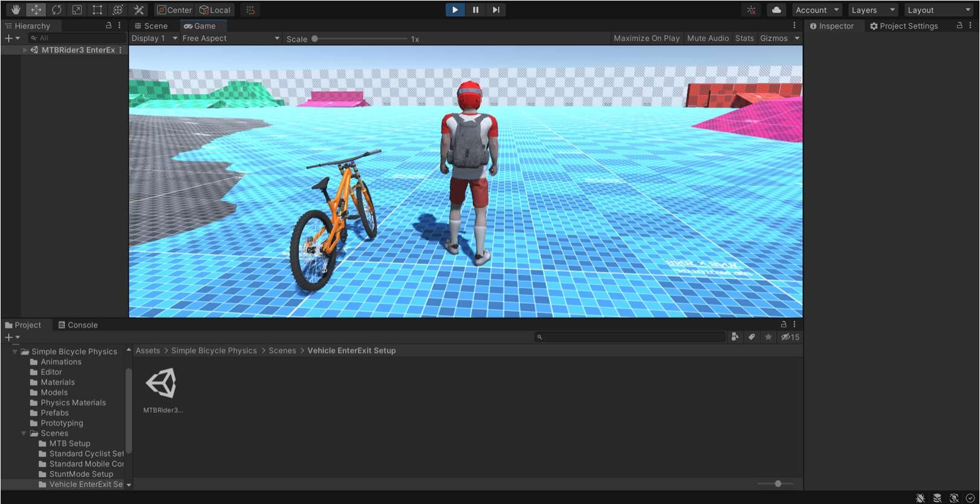Select the Inspector tab

click(832, 26)
